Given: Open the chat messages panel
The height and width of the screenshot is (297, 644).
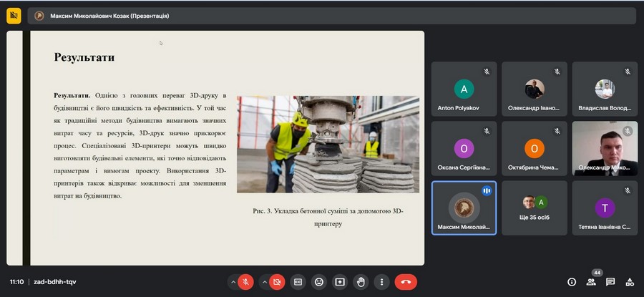Looking at the screenshot, I should coord(610,282).
